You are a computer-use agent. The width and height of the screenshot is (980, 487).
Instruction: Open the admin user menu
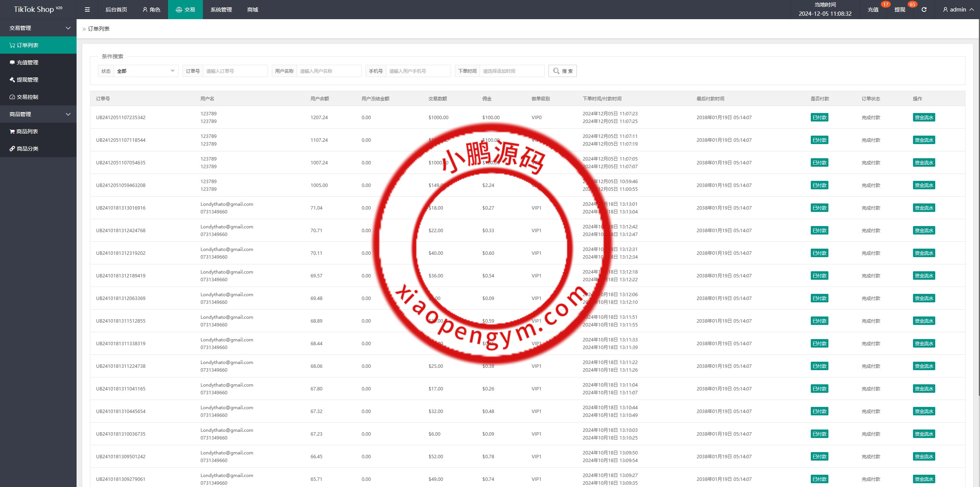click(x=958, y=10)
